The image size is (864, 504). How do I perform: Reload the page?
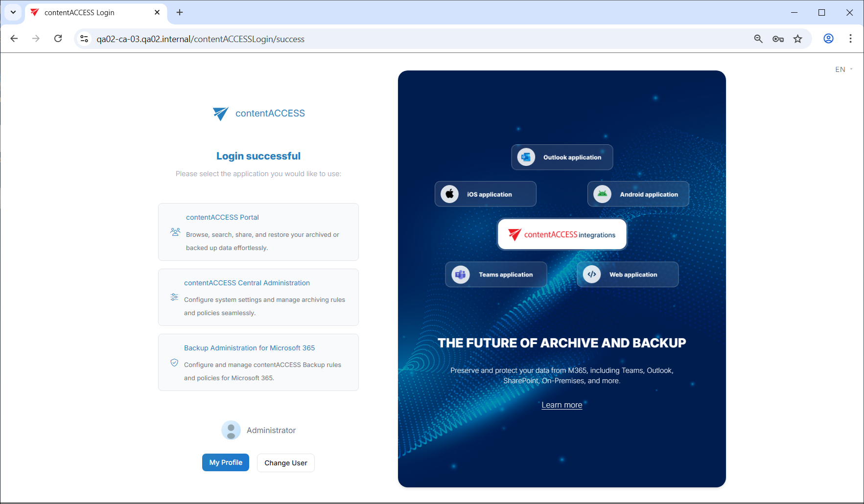coord(58,39)
